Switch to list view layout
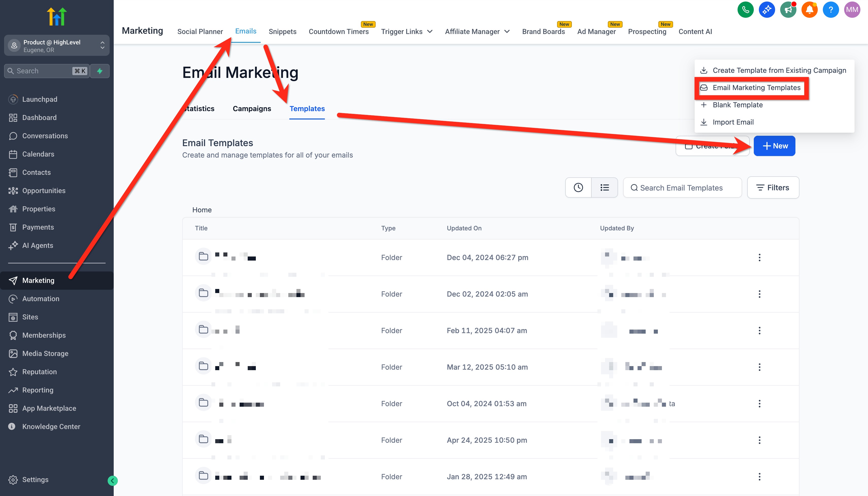This screenshot has height=496, width=868. pos(605,187)
